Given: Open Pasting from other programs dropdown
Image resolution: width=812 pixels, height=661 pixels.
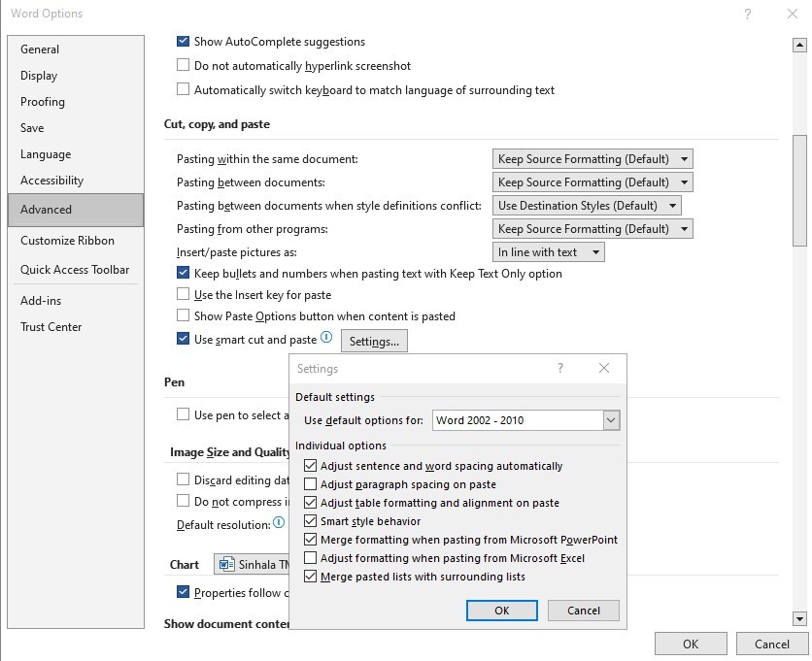Looking at the screenshot, I should point(592,229).
